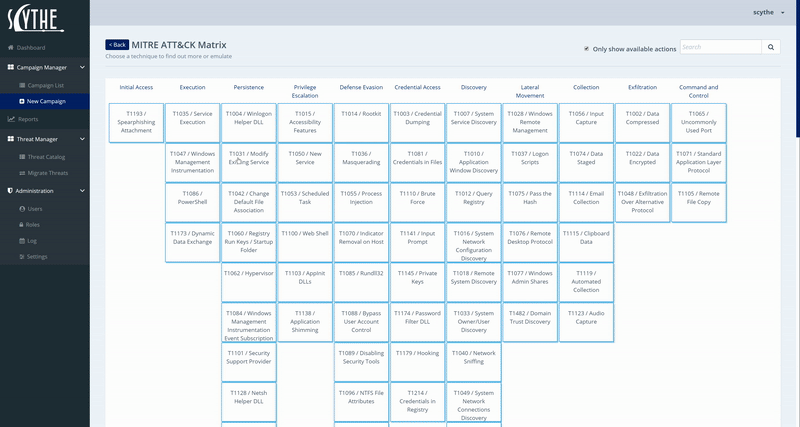
Task: Choose T1055 Process Injection technique
Action: point(361,203)
